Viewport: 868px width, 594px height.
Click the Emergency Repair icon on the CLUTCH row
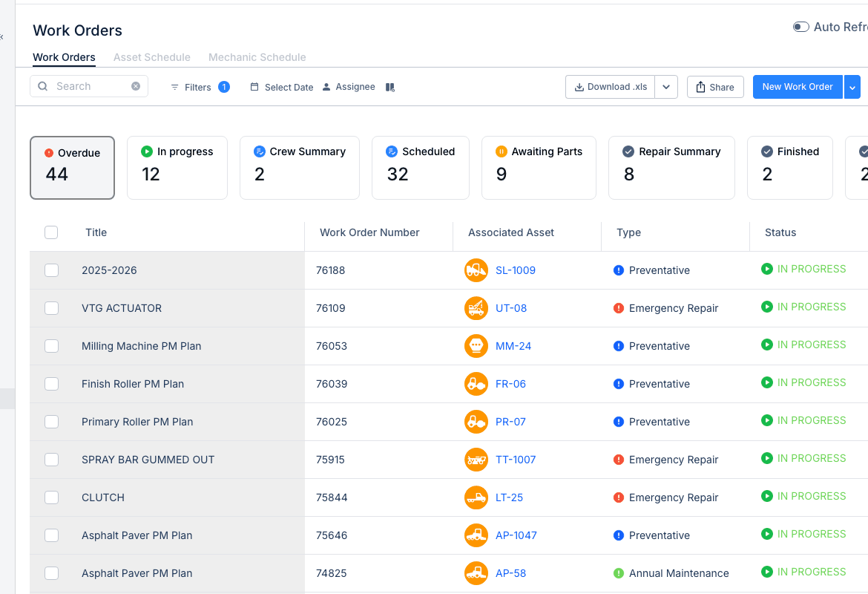618,497
